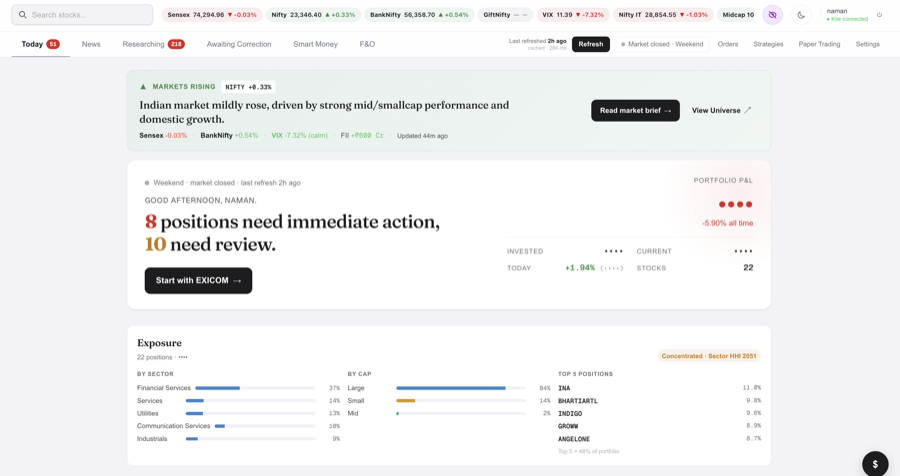Click the Financial Services exposure bar

point(255,388)
